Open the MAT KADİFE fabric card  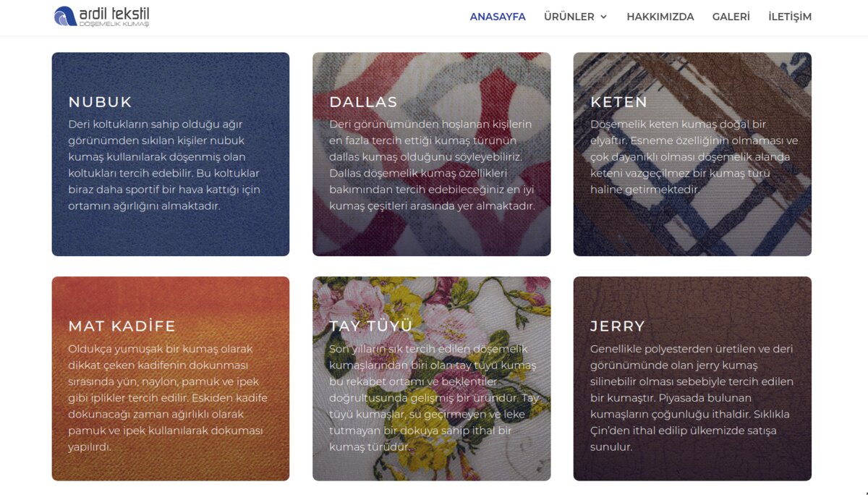click(171, 378)
